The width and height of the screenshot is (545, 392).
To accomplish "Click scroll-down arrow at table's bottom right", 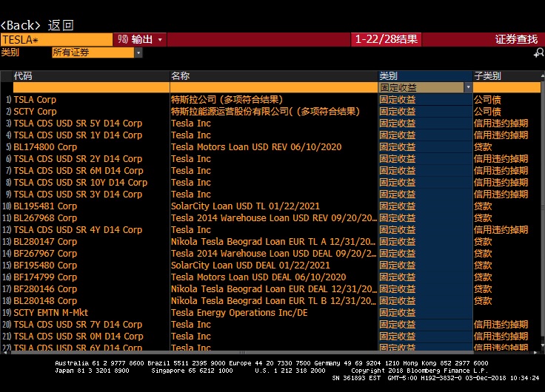I will pos(543,345).
